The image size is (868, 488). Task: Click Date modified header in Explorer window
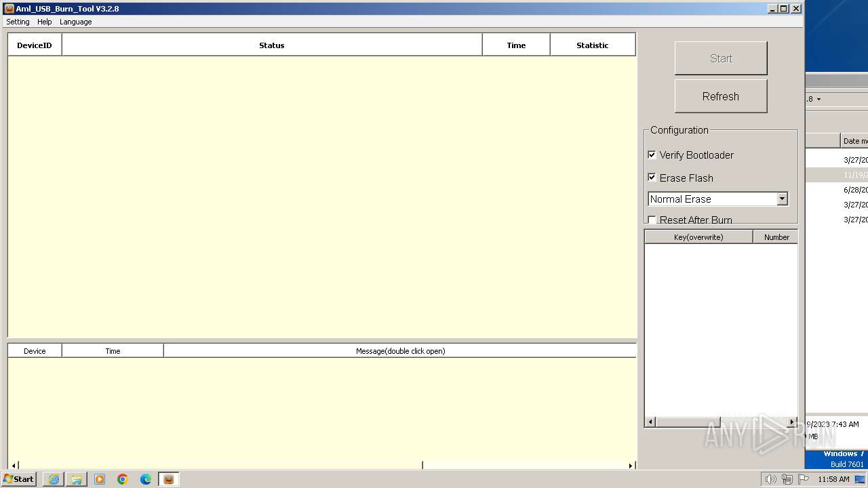coord(854,141)
